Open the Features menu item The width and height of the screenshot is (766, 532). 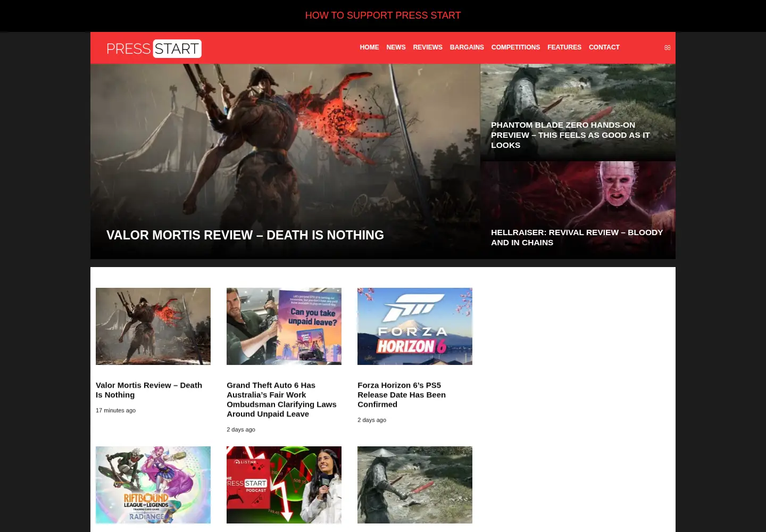click(x=564, y=47)
